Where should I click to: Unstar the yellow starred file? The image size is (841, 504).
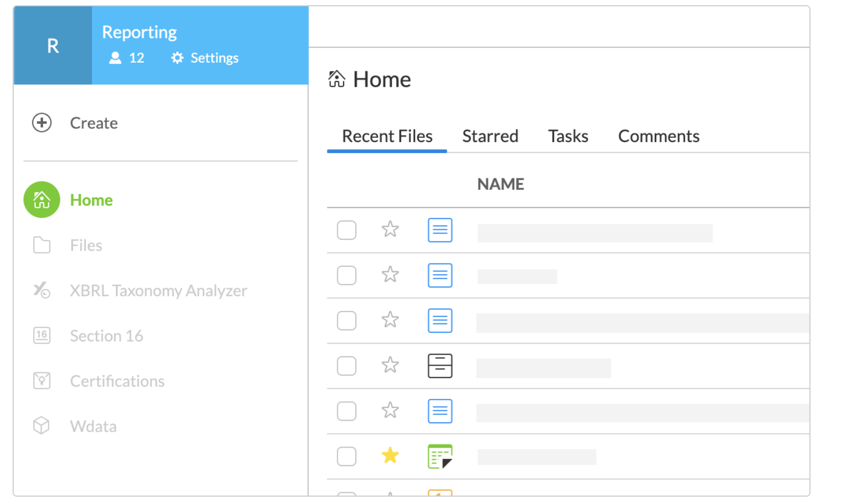(390, 456)
